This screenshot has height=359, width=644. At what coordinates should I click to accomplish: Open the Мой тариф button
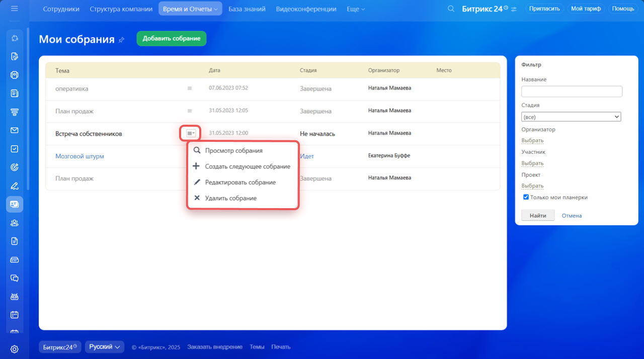[x=586, y=9]
